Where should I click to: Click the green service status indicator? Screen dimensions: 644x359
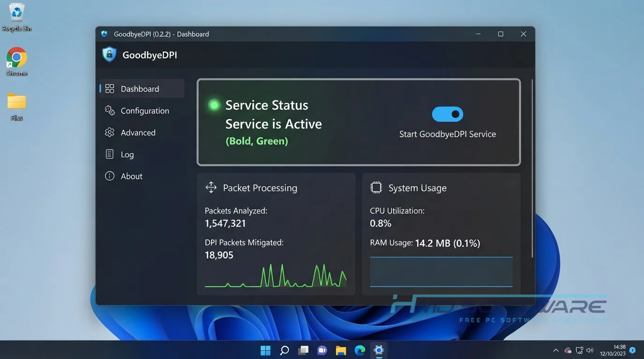click(x=214, y=105)
